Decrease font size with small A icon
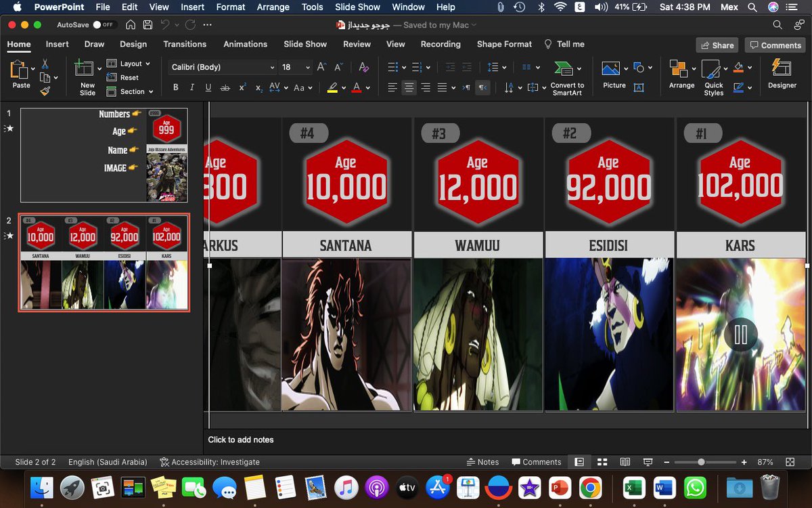The width and height of the screenshot is (812, 508). (340, 67)
